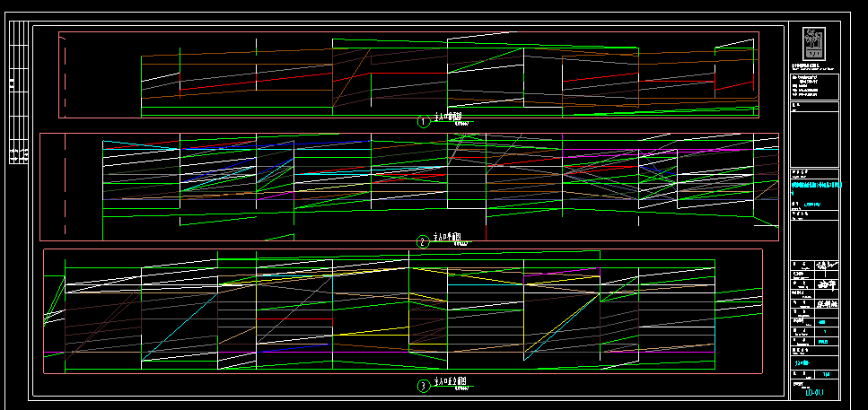Select the company logo in title block
The height and width of the screenshot is (410, 868).
tap(814, 42)
